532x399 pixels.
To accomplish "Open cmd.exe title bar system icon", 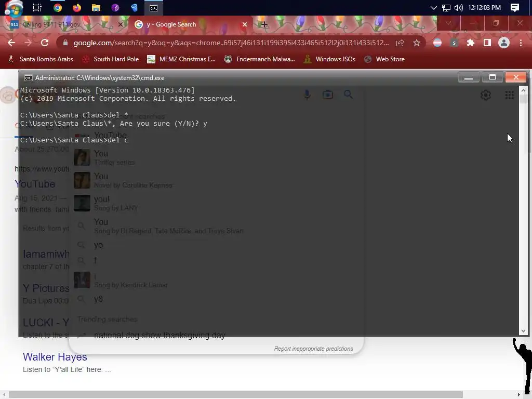I will pyautogui.click(x=29, y=78).
